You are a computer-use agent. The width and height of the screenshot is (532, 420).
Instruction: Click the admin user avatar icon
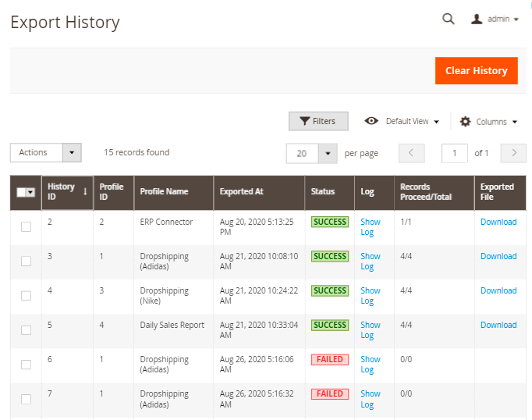[477, 20]
